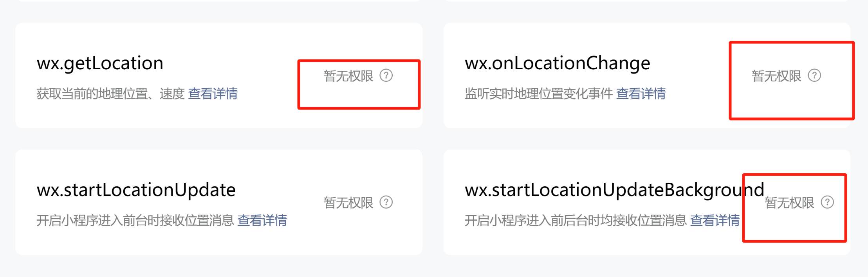Click description 获取当前的地理位置、速度
This screenshot has height=277, width=868.
110,94
